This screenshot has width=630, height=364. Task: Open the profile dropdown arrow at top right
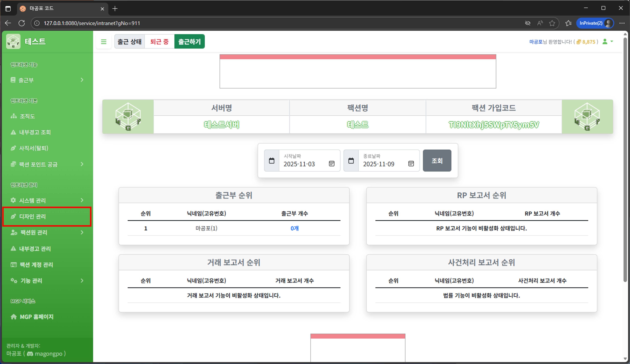(612, 42)
